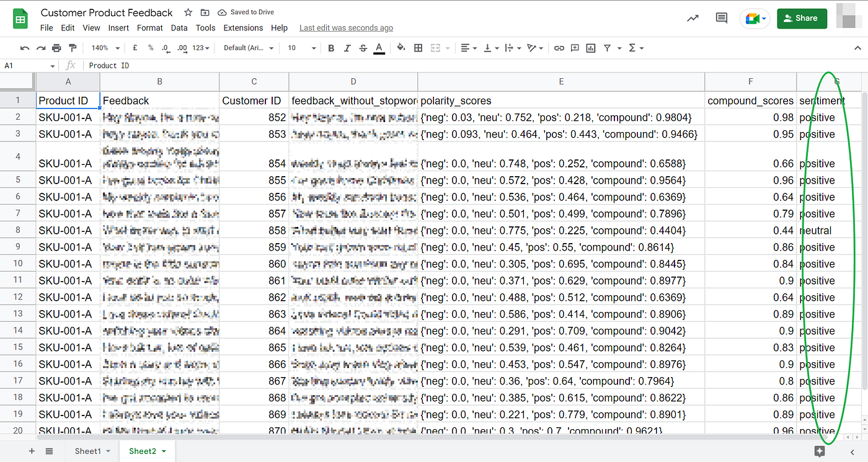Click the formula bar containing Product ID
The width and height of the screenshot is (868, 462).
[x=474, y=66]
